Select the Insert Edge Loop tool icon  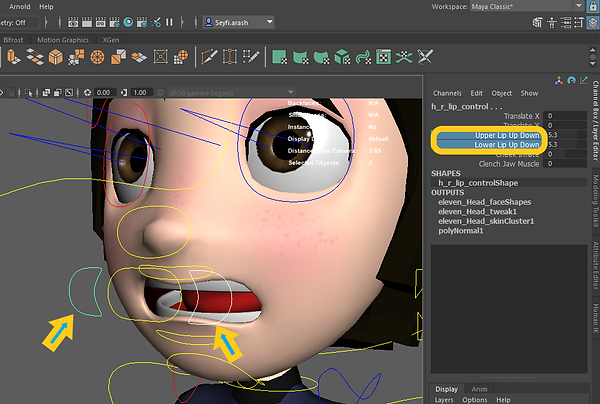click(x=230, y=57)
